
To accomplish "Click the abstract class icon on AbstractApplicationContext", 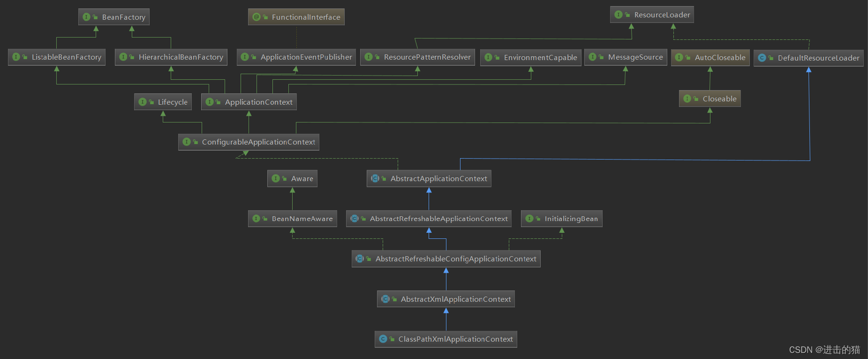I will click(x=375, y=178).
